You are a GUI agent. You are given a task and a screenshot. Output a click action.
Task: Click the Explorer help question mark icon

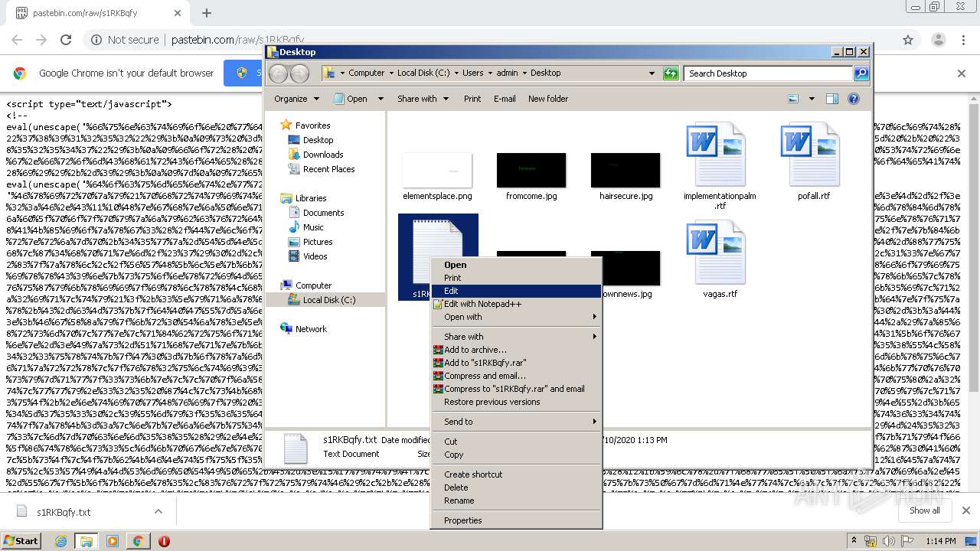coord(854,99)
